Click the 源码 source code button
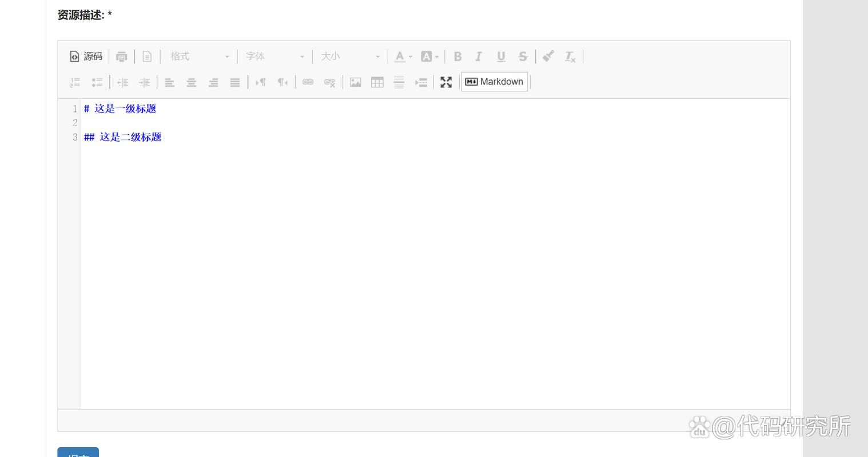868x457 pixels. click(x=86, y=57)
